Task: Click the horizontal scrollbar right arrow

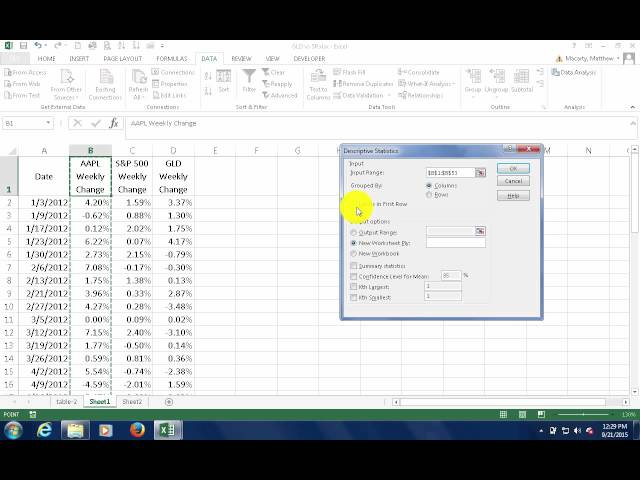Action: coord(626,402)
